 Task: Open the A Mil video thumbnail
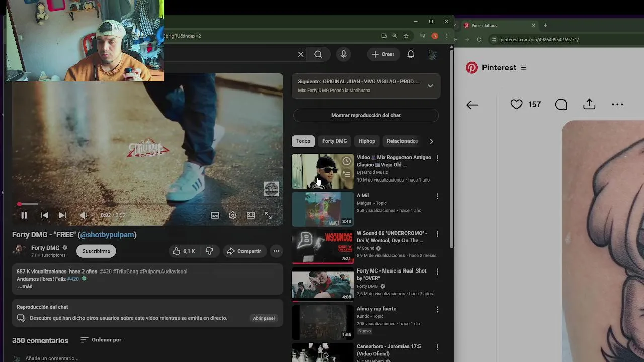323,209
